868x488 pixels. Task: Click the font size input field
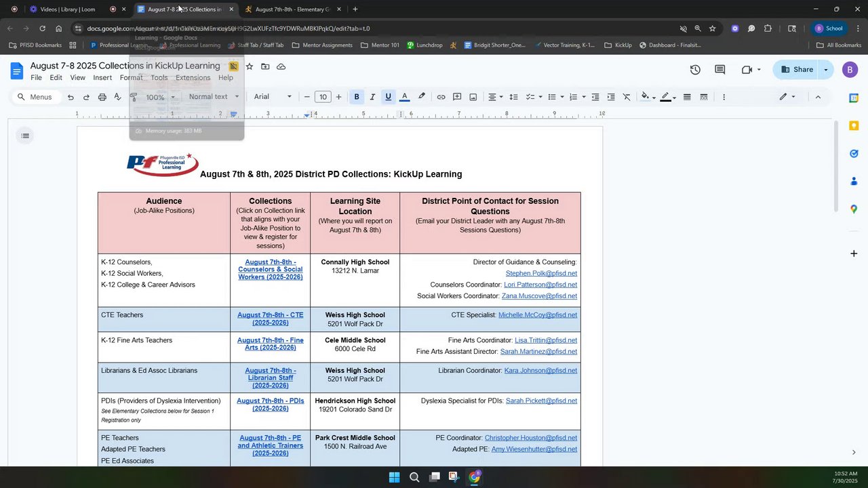click(323, 97)
